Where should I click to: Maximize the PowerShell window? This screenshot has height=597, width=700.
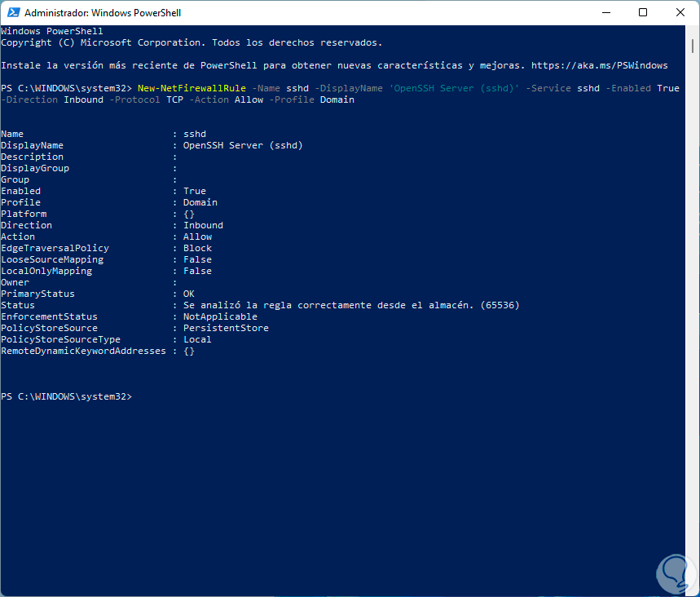pos(643,13)
